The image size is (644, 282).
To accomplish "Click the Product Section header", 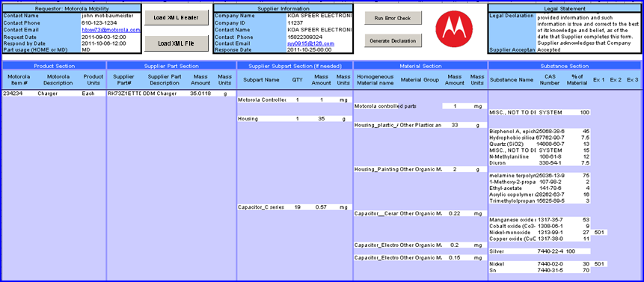I will tap(54, 66).
